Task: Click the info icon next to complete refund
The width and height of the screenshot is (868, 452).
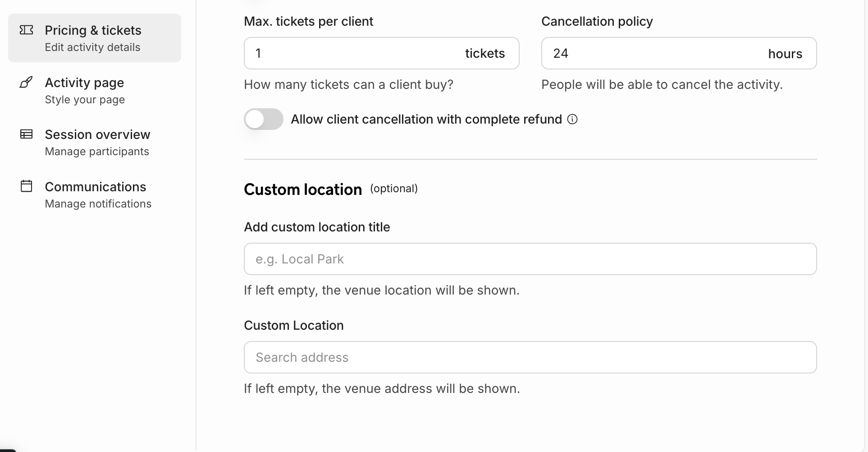Action: point(572,119)
